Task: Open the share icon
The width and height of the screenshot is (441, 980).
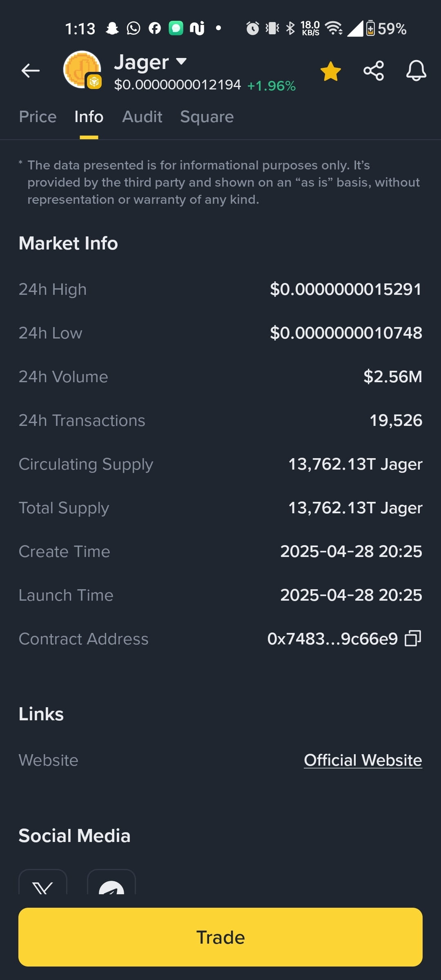Action: 374,71
